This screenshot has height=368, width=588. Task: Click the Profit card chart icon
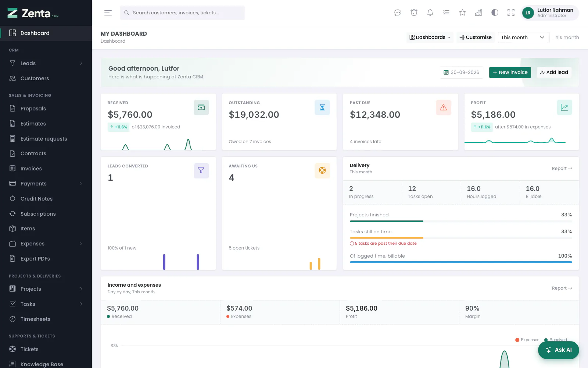tap(564, 107)
